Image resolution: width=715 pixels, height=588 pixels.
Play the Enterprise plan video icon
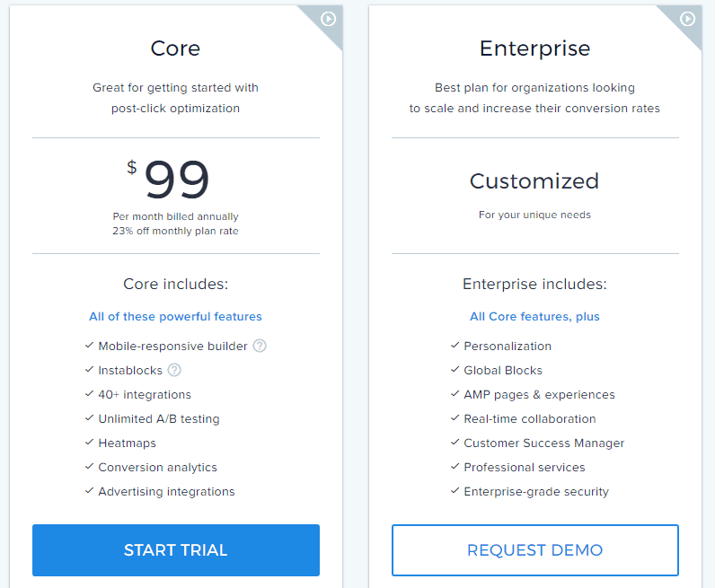pyautogui.click(x=687, y=19)
